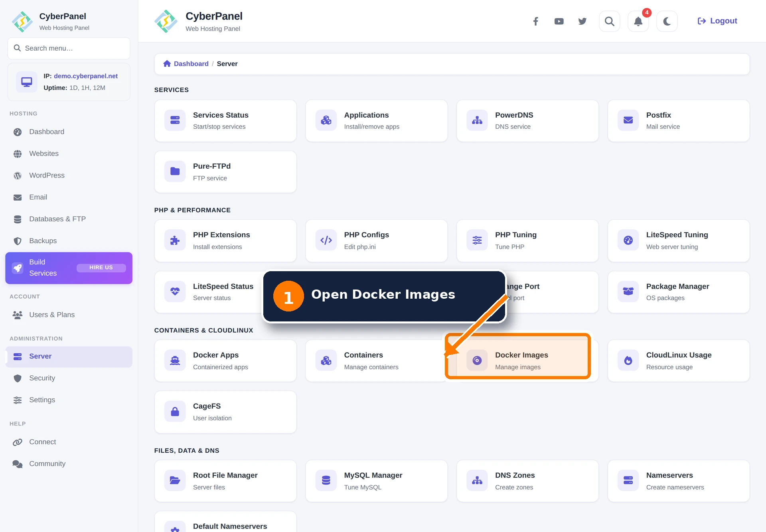Open the Services Status card icon

(x=175, y=120)
